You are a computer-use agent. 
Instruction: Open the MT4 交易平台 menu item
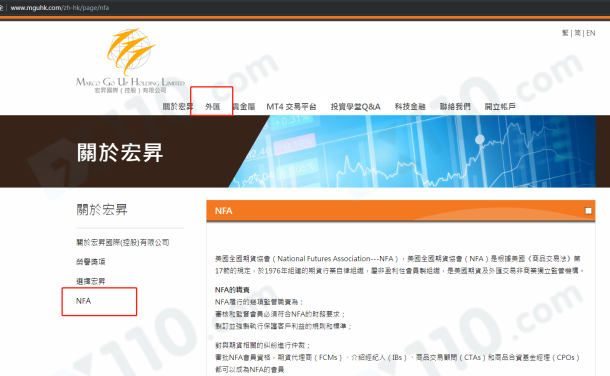pyautogui.click(x=291, y=107)
